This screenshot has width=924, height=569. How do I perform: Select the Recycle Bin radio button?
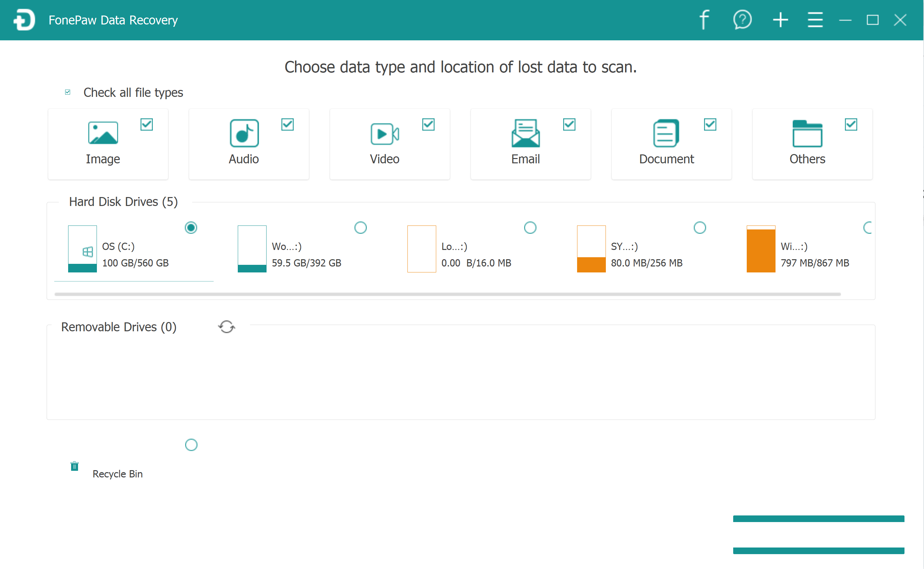point(191,445)
